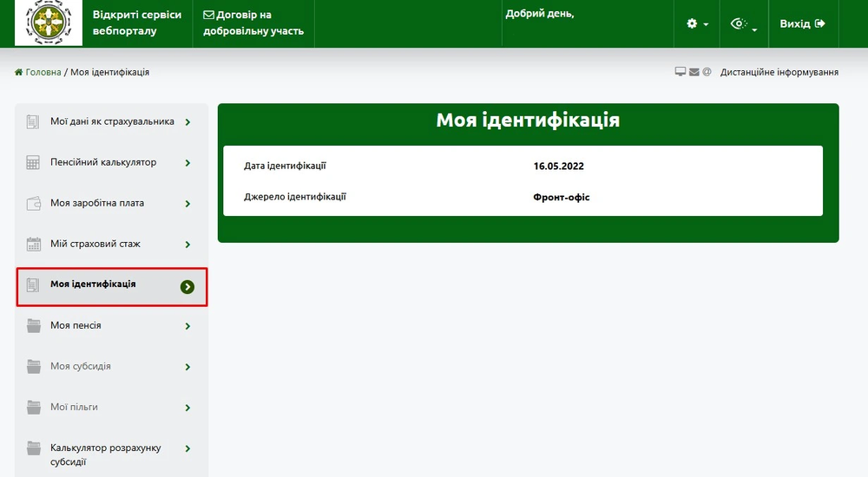Open Калькулятор розрахунку субсидії item
Screen dimensions: 868x477
tap(106, 454)
